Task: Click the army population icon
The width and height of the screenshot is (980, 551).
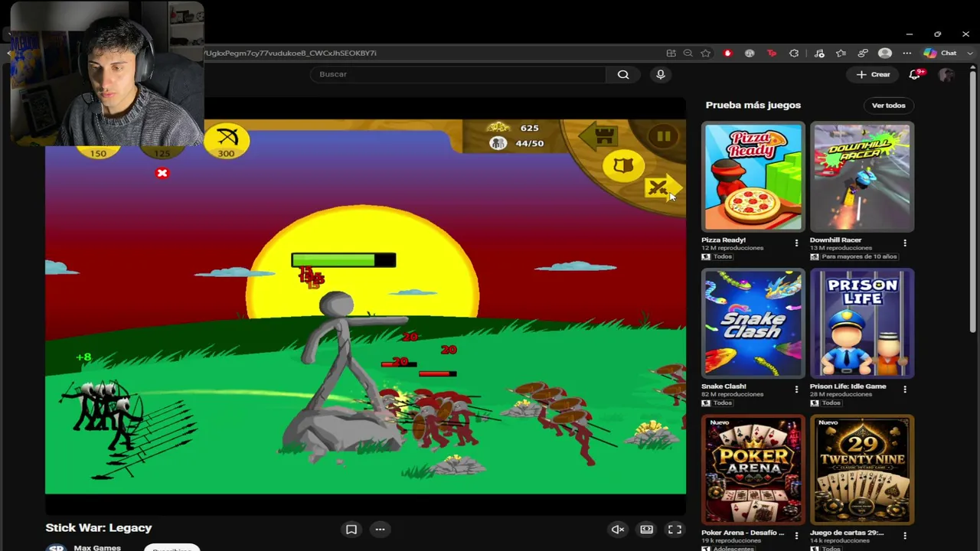Action: click(498, 143)
